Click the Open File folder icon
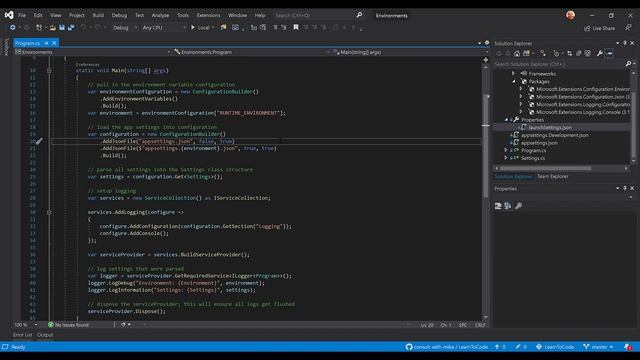Screen dimensions: 640x360 [53, 27]
